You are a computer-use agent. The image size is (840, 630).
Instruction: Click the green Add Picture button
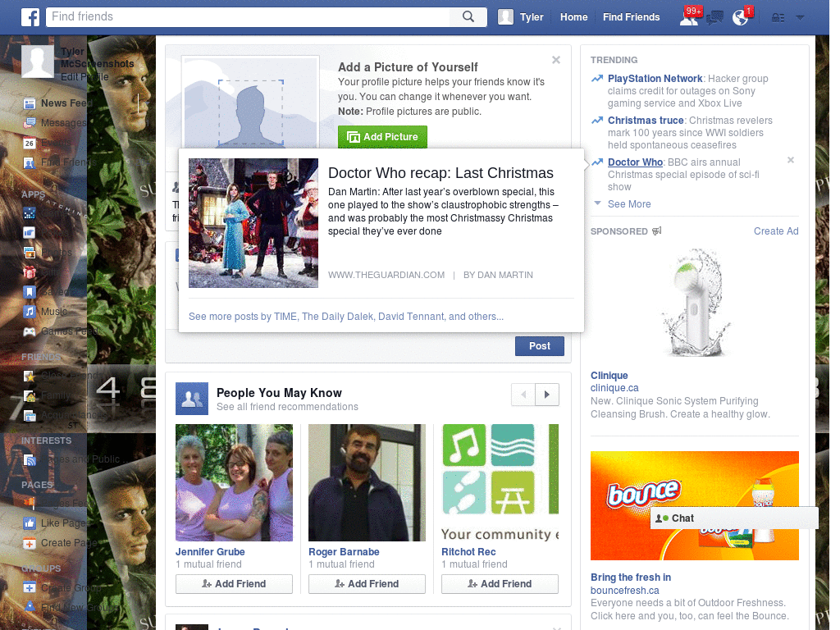pyautogui.click(x=382, y=137)
